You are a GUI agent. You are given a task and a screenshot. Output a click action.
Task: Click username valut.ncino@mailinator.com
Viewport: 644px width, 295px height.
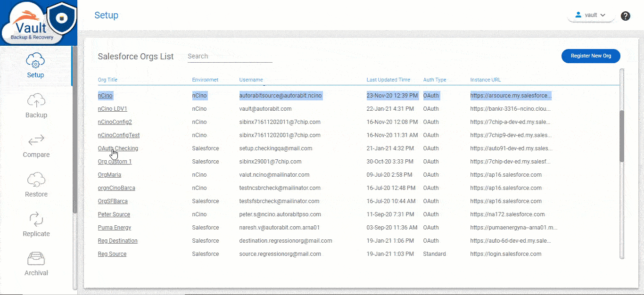[274, 175]
